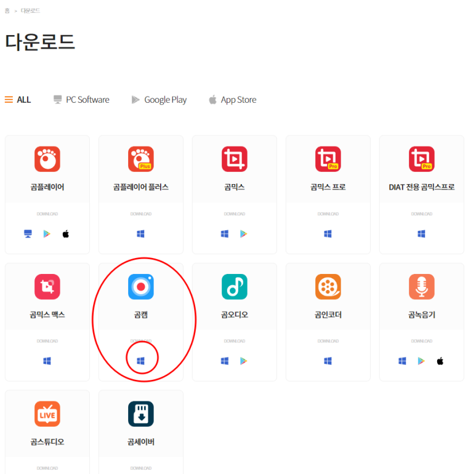Screen dimensions: 476x474
Task: Select the ALL filter tab
Action: [x=18, y=100]
